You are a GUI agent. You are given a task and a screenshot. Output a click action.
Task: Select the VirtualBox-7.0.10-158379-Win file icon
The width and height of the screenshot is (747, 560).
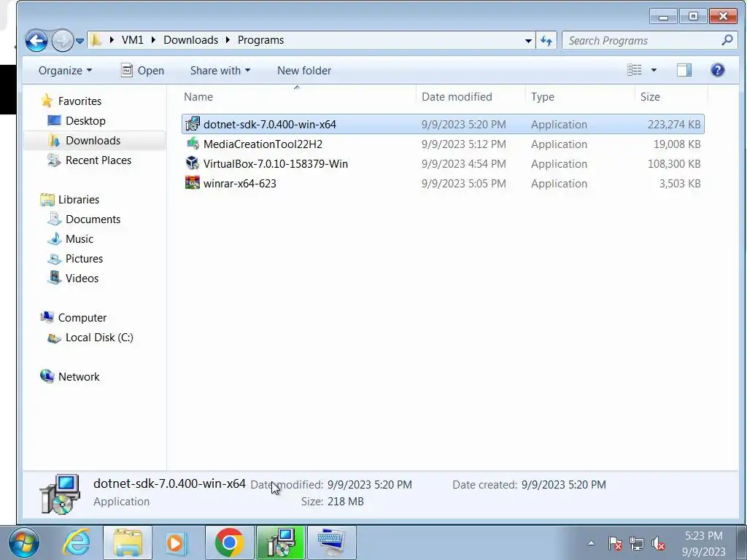(193, 163)
